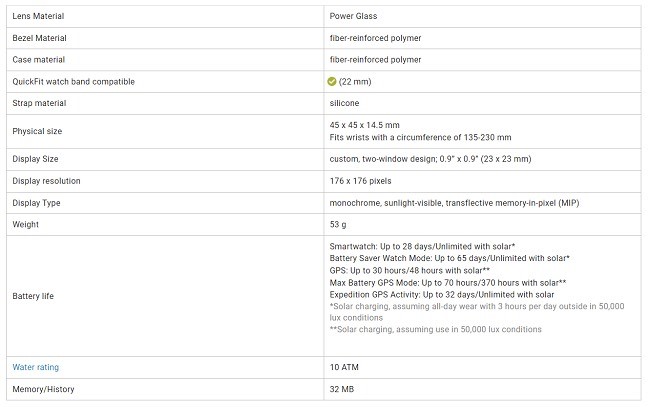Screen dimensions: 650x407
Task: Click the Physical size row label
Action: pyautogui.click(x=38, y=131)
